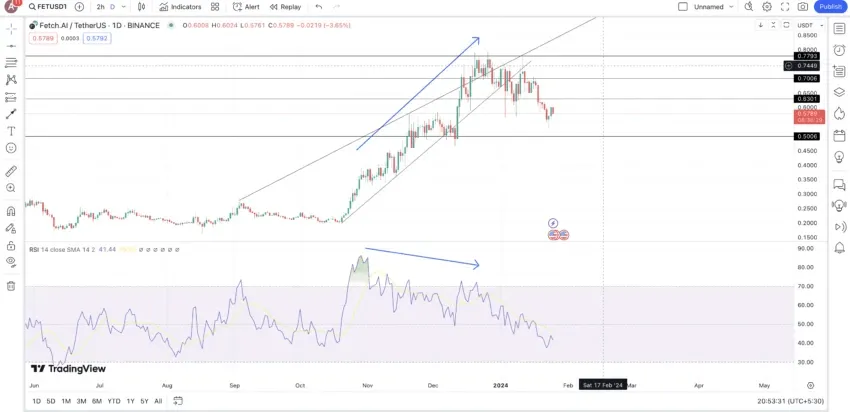This screenshot has height=412, width=850.
Task: Toggle hide all drawings eye icon
Action: (11, 262)
